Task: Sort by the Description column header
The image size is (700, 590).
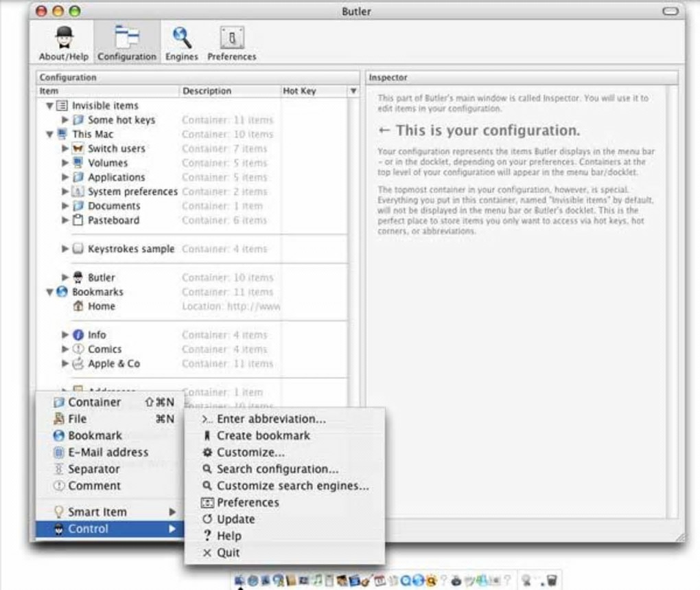Action: [x=230, y=91]
